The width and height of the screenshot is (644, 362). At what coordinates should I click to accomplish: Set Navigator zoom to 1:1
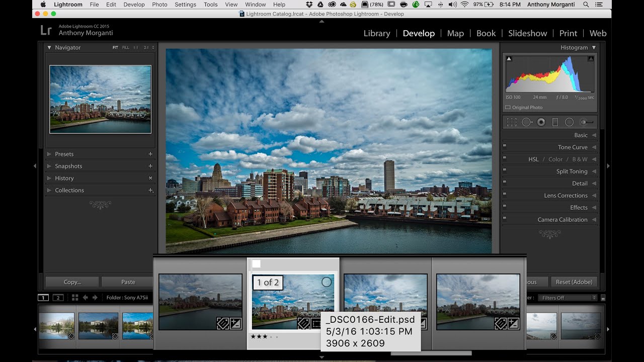click(136, 47)
